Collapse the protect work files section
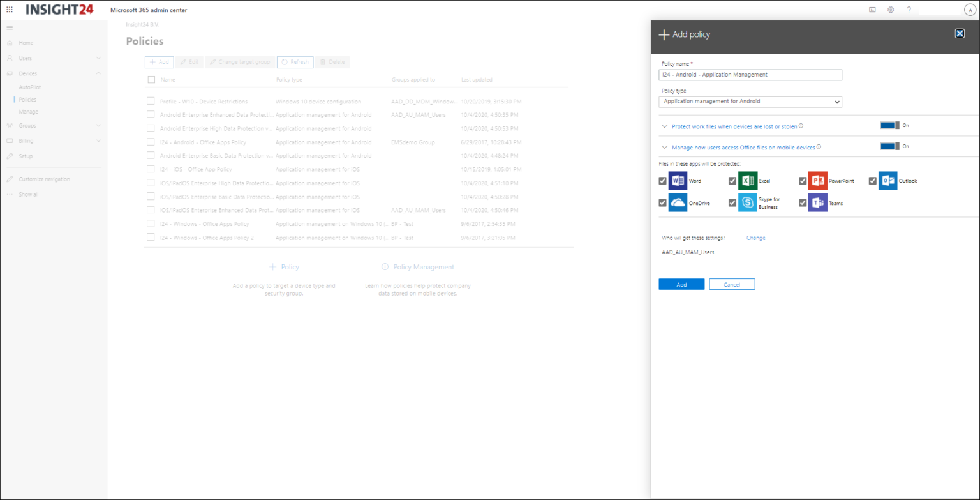 coord(664,126)
